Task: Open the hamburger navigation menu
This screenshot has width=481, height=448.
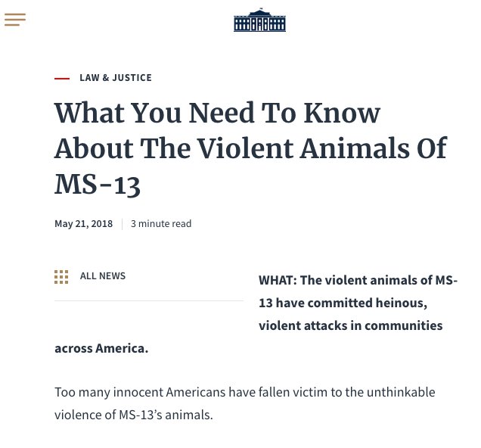Action: [x=15, y=20]
